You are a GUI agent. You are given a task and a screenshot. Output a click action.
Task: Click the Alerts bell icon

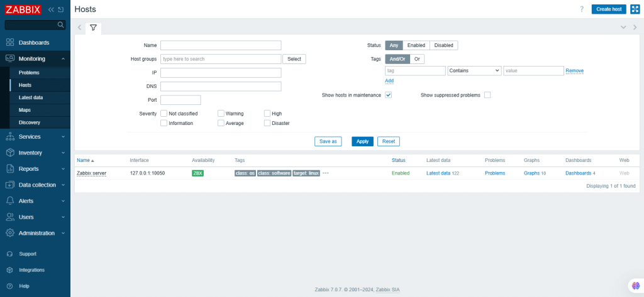pos(10,201)
